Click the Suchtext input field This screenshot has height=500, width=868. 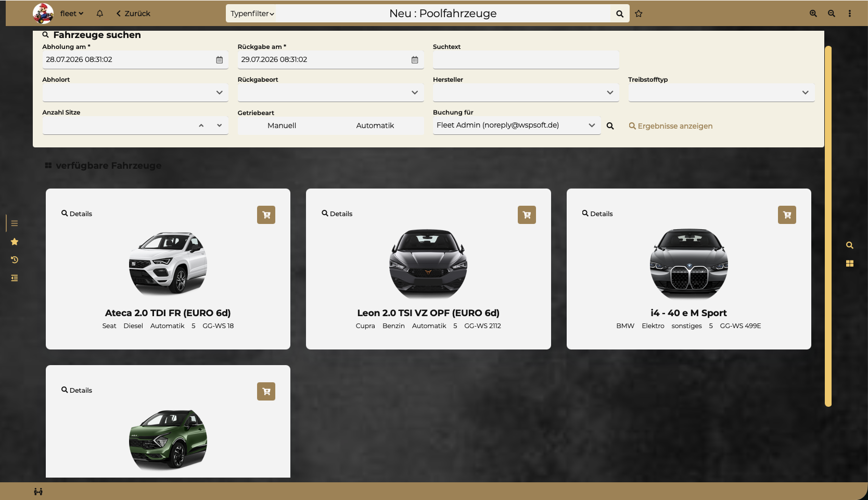526,60
